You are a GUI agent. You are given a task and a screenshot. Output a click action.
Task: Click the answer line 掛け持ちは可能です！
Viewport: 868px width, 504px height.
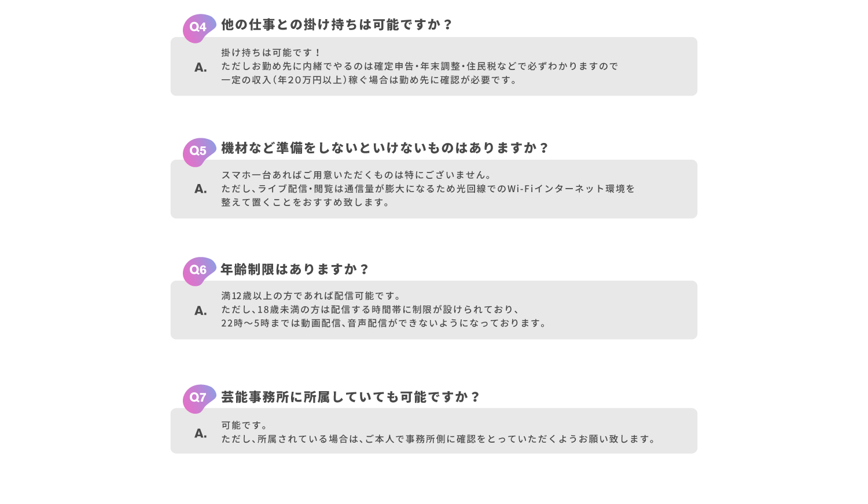271,53
